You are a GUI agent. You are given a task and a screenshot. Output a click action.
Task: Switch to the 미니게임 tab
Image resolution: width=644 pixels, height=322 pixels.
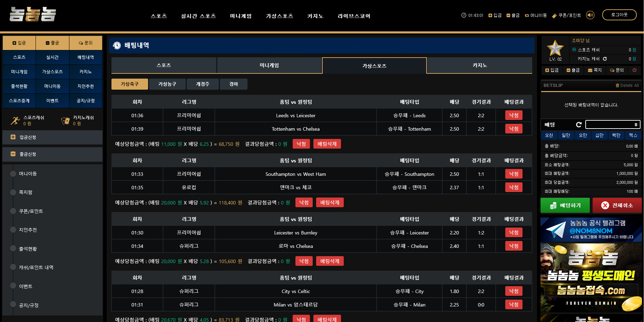[x=269, y=66]
